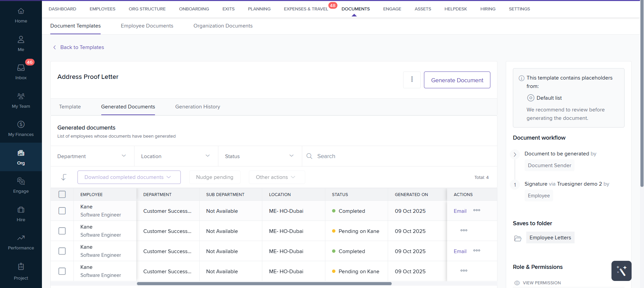Open Download completed documents dropdown
The height and width of the screenshot is (288, 644).
click(x=129, y=177)
